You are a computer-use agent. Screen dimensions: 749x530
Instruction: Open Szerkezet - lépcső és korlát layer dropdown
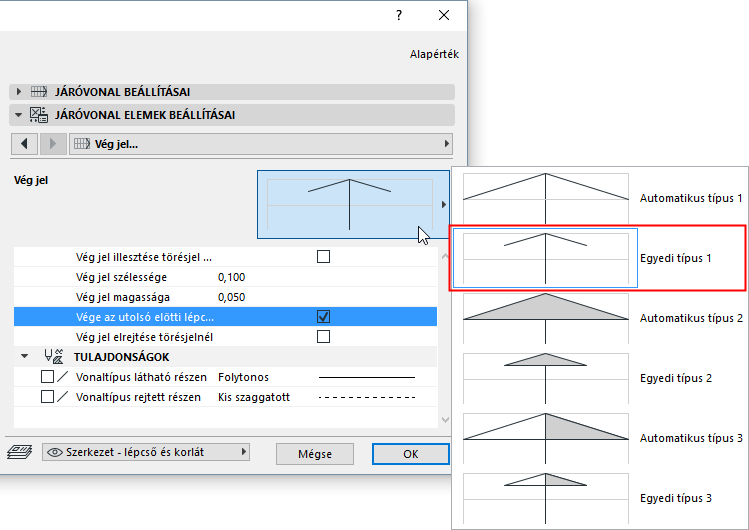146,452
